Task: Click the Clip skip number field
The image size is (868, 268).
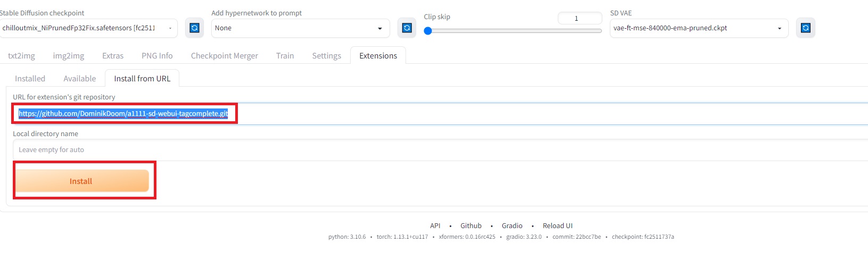Action: [x=580, y=19]
